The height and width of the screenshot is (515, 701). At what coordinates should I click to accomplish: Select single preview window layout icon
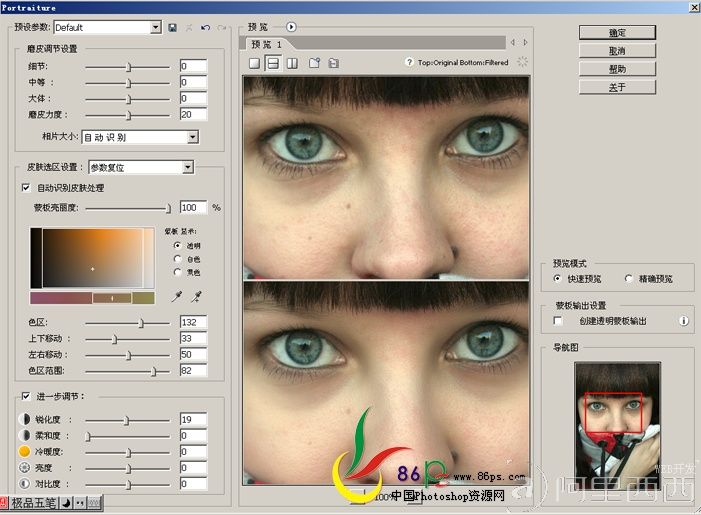tap(254, 63)
